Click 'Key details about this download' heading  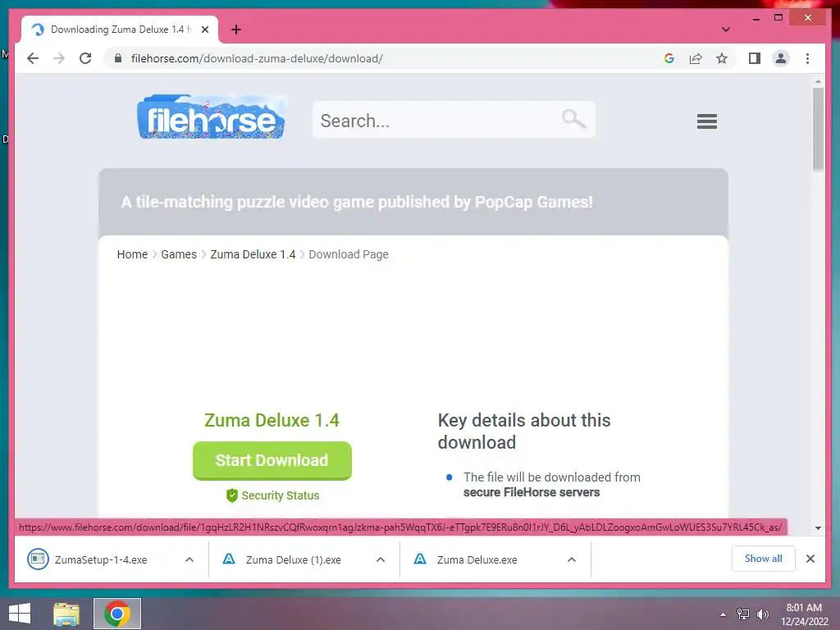point(524,431)
